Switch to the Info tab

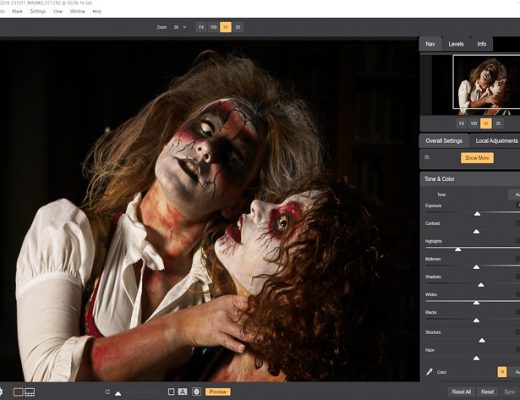click(x=481, y=44)
